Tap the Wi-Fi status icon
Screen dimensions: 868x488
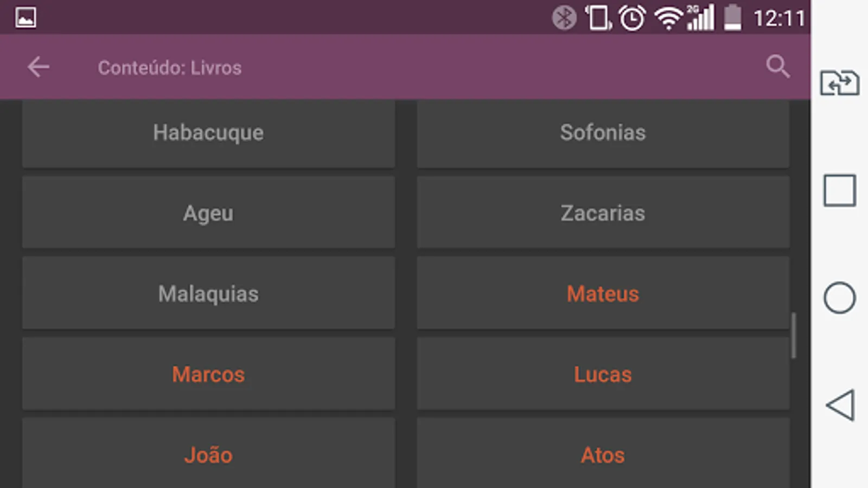click(668, 18)
